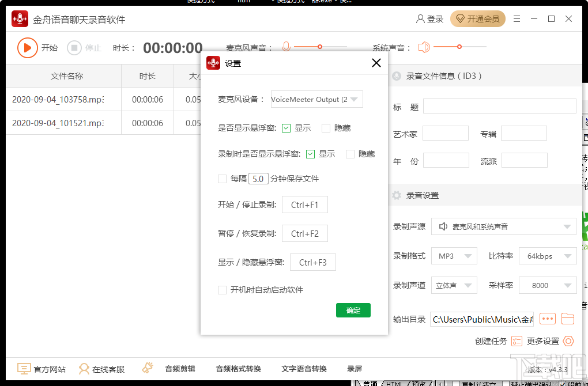Launch the 录屏 screen recorder
Screen dimensions: 588x386
pos(356,368)
